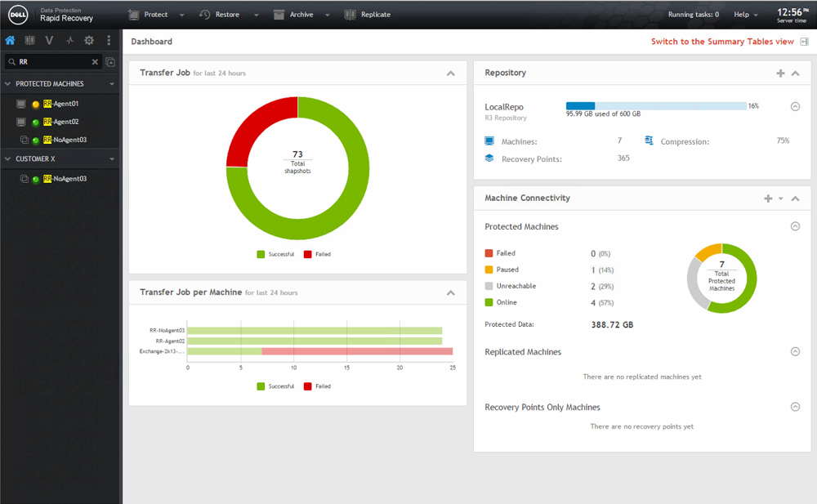This screenshot has width=817, height=504.
Task: Click the RR-Agent01 machine icon
Action: 21,104
